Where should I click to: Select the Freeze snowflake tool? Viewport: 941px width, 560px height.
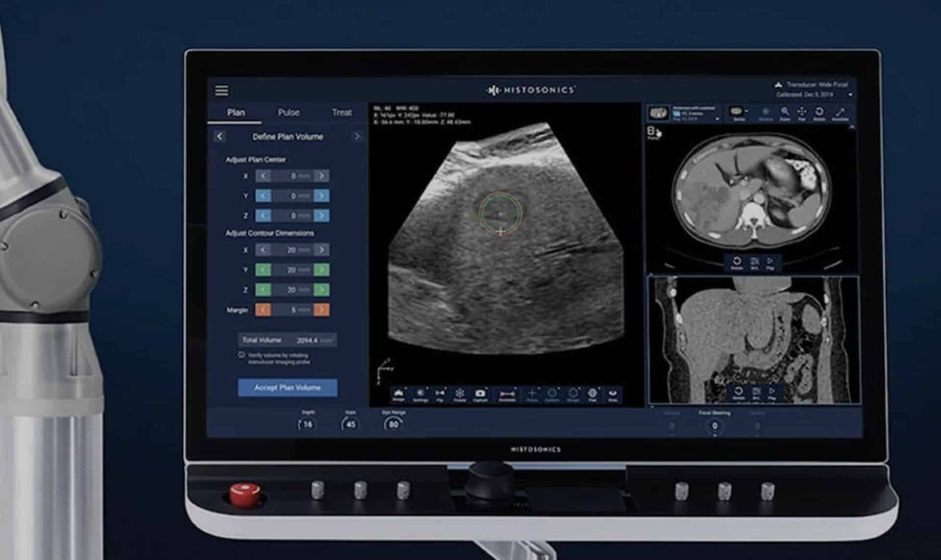point(459,395)
